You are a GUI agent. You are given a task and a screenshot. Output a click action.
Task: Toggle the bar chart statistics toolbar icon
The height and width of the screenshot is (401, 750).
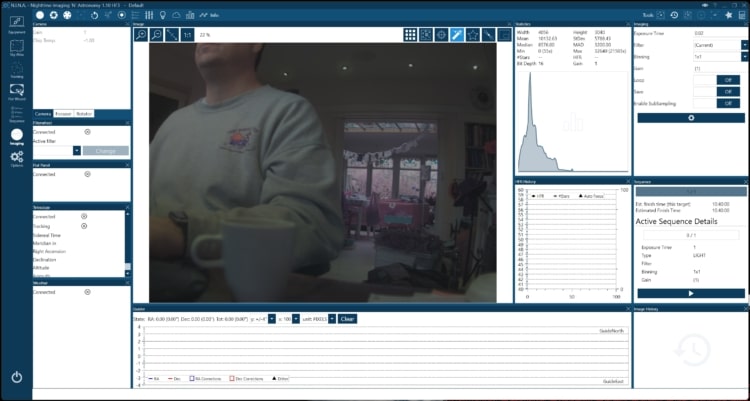tap(190, 15)
